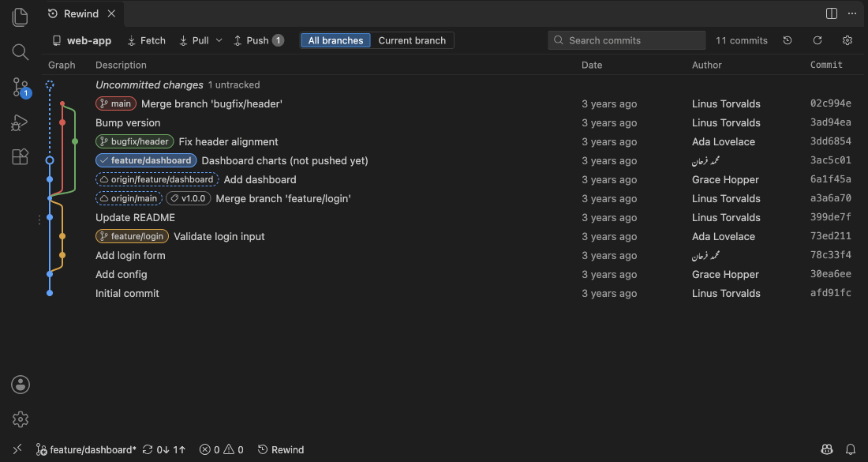
Task: Click the bugfix/header branch label
Action: 134,141
